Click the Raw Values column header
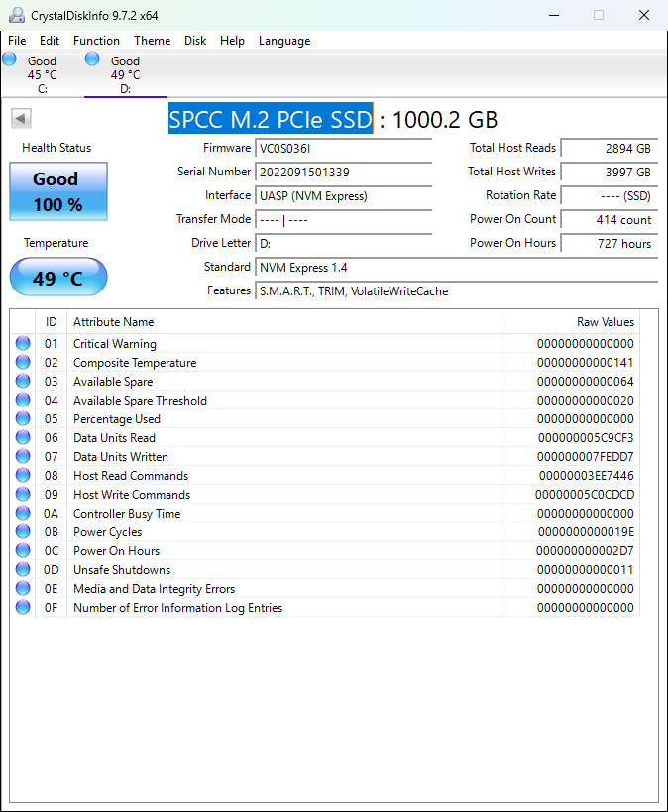This screenshot has height=812, width=668. [570, 322]
